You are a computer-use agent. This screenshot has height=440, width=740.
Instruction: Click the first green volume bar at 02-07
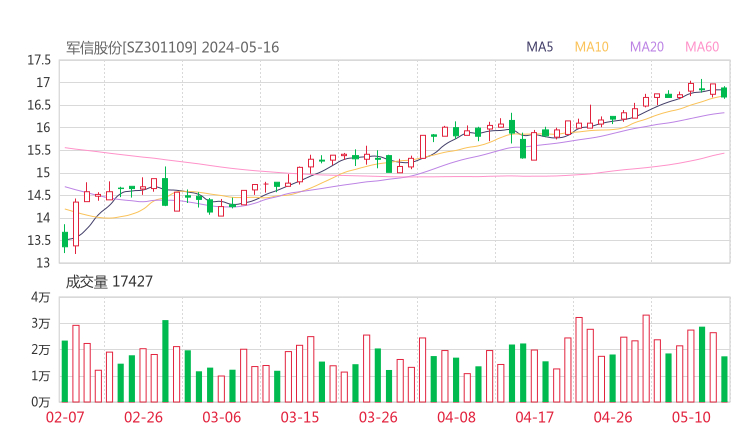click(65, 372)
